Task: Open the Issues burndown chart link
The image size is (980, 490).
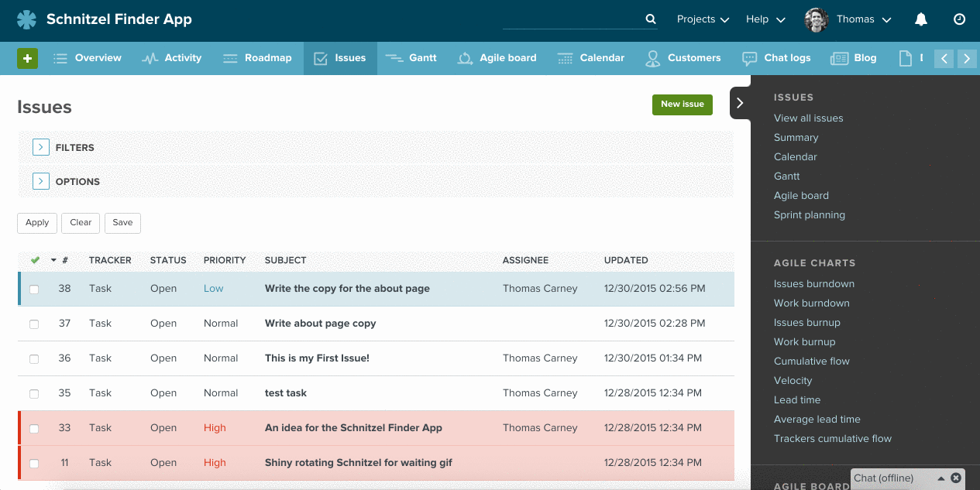Action: 813,283
